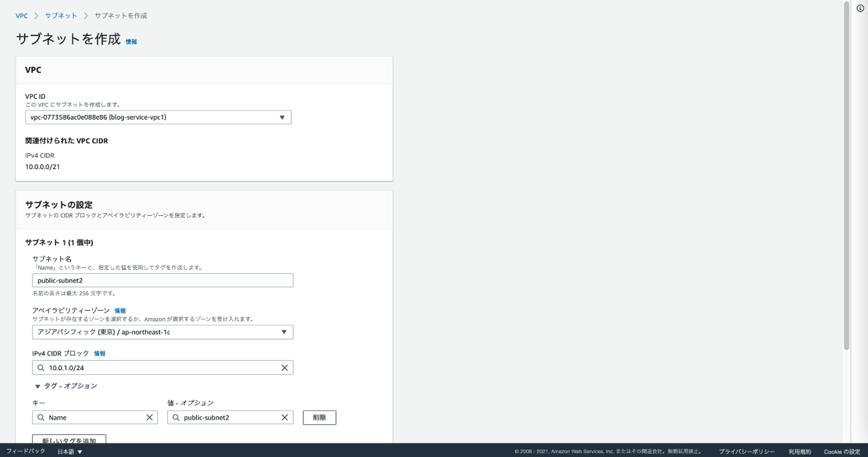The width and height of the screenshot is (868, 457).
Task: Click the 削除 button to remove tag
Action: 319,418
